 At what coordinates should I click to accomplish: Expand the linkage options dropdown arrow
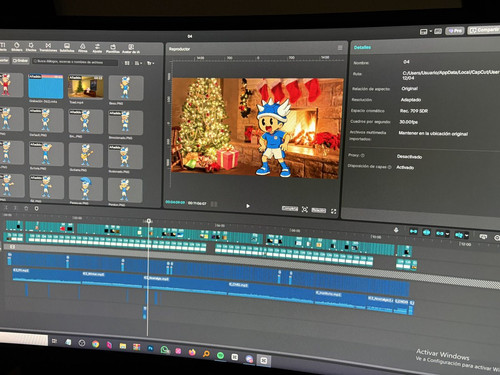click(447, 234)
